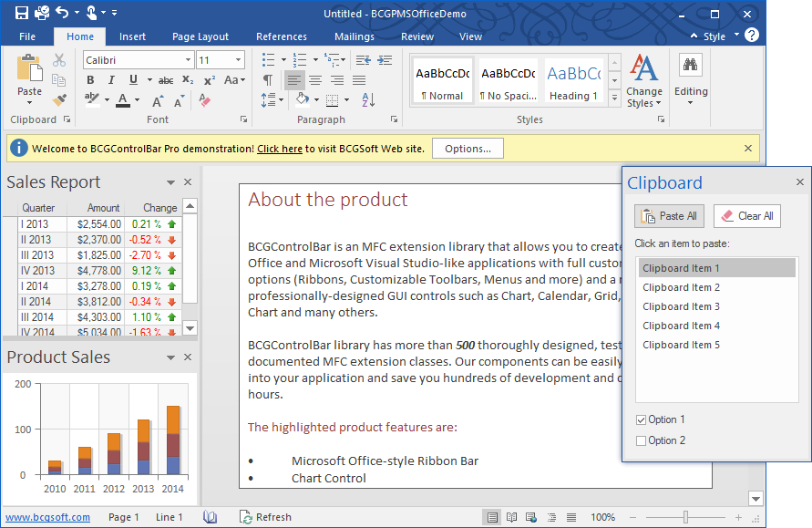Apply strikethrough with the abc icon

[166, 80]
